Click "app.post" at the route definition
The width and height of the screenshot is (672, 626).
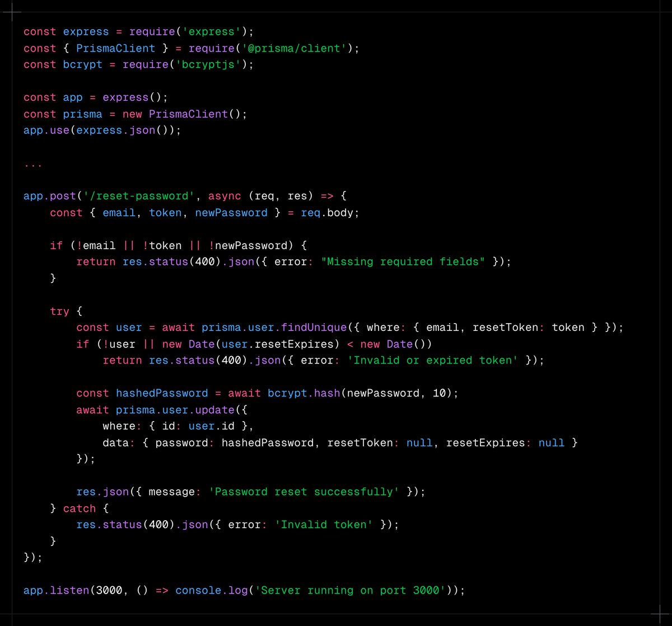(x=50, y=196)
